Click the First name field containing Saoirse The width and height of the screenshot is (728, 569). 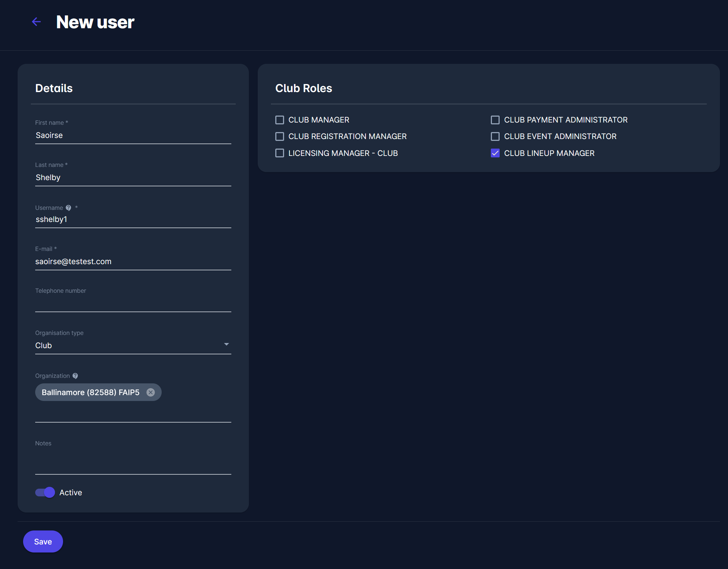click(133, 135)
